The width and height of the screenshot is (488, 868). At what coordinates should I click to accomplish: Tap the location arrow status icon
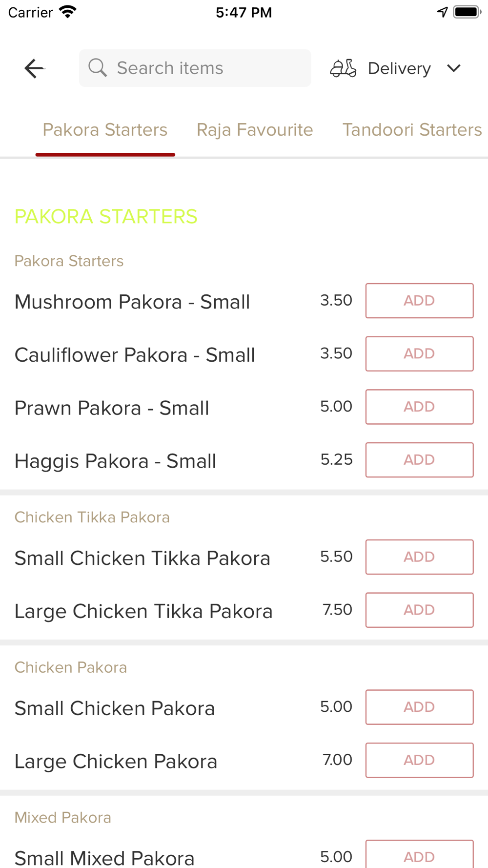(442, 12)
